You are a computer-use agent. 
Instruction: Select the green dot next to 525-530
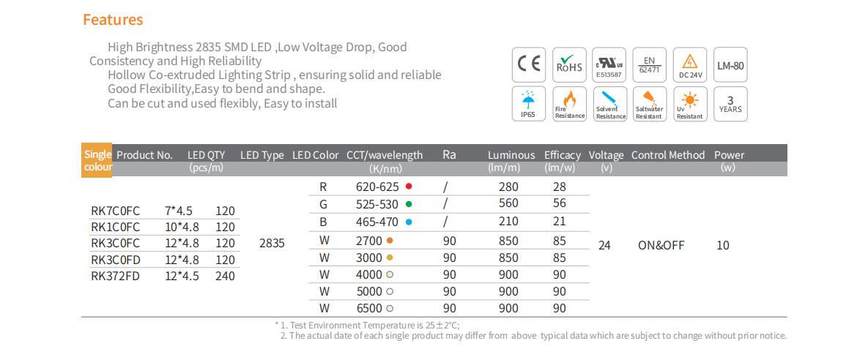409,204
